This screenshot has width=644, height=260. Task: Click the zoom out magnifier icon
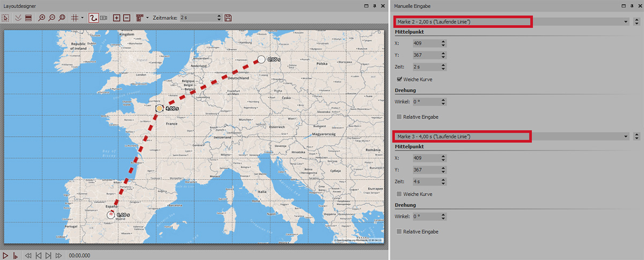pyautogui.click(x=53, y=18)
